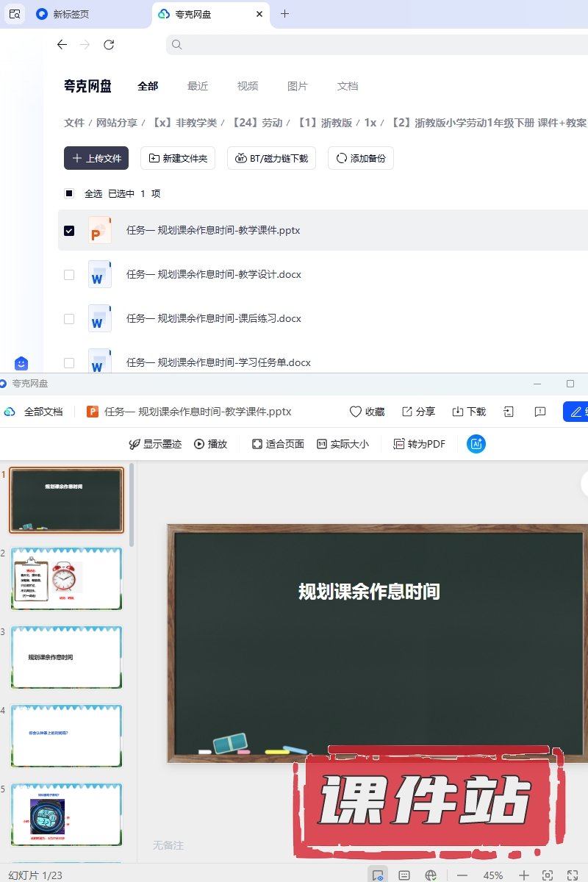Click the zoom out minus icon
Viewport: 588px width, 882px height.
(x=462, y=875)
